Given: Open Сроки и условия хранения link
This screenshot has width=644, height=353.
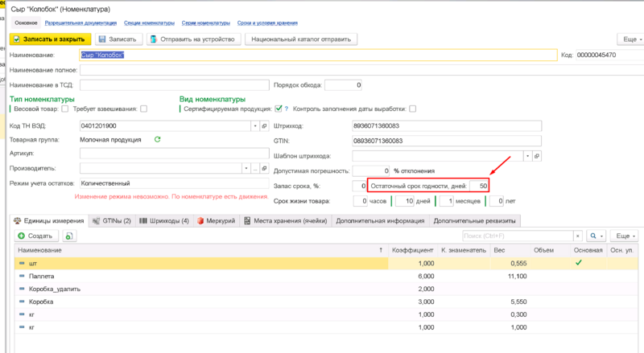Looking at the screenshot, I should coord(267,23).
